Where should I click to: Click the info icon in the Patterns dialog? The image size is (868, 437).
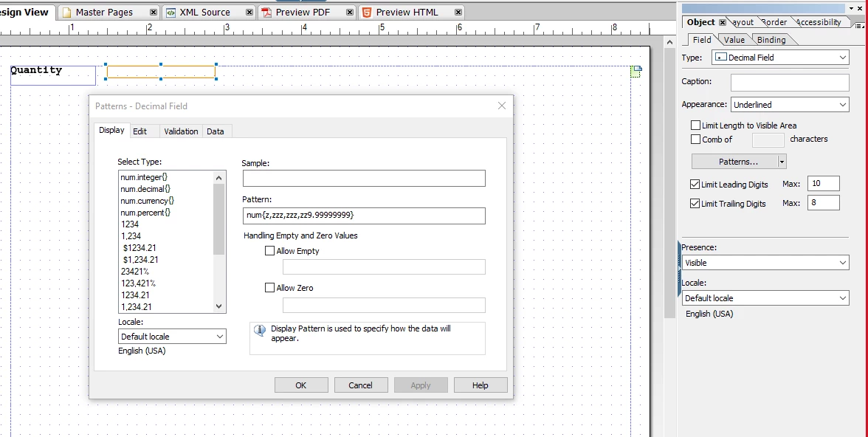[259, 330]
